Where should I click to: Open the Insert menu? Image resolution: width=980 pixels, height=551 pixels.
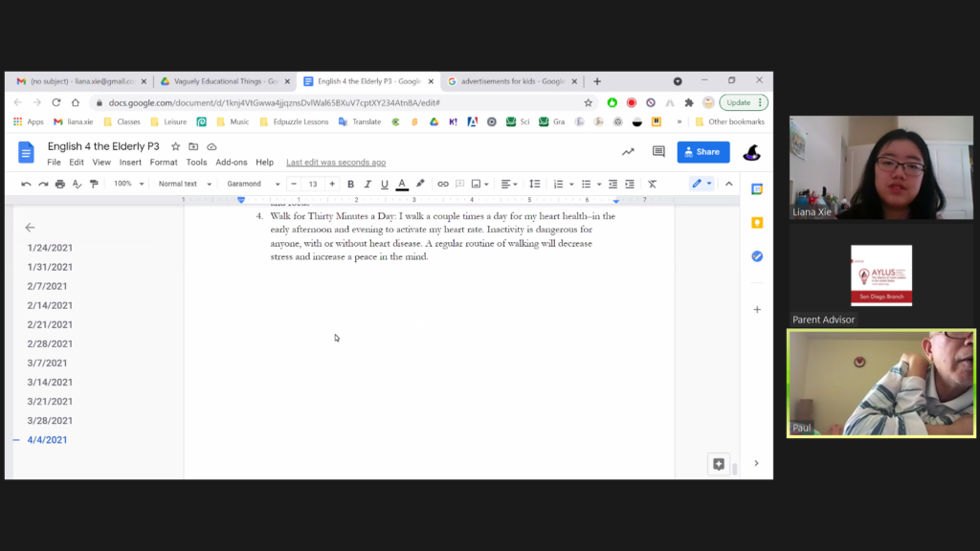pos(130,163)
